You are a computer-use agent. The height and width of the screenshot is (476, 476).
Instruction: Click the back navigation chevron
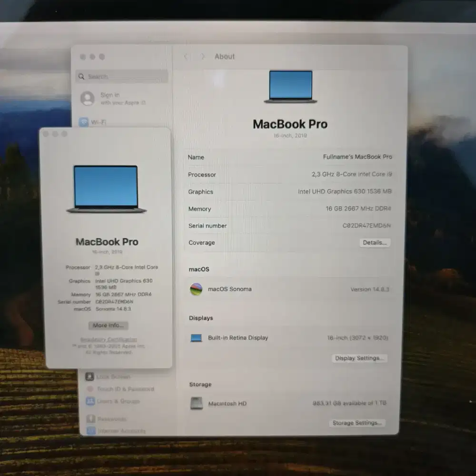[186, 56]
